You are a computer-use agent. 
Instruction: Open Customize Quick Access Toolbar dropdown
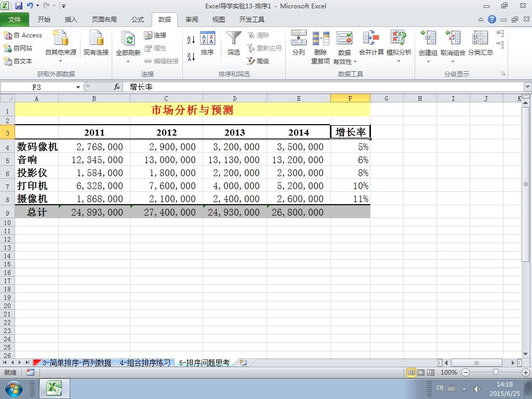[64, 6]
